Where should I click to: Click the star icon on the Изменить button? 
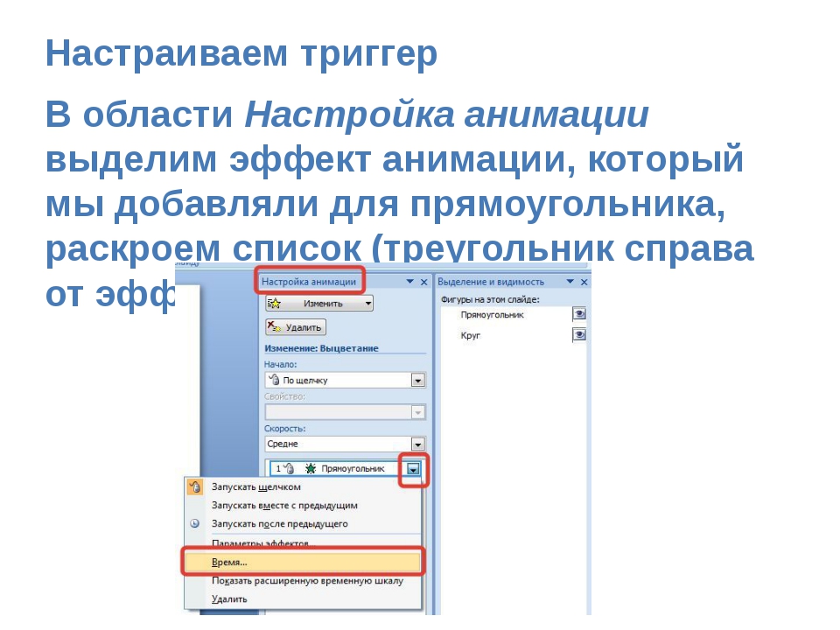coord(274,304)
